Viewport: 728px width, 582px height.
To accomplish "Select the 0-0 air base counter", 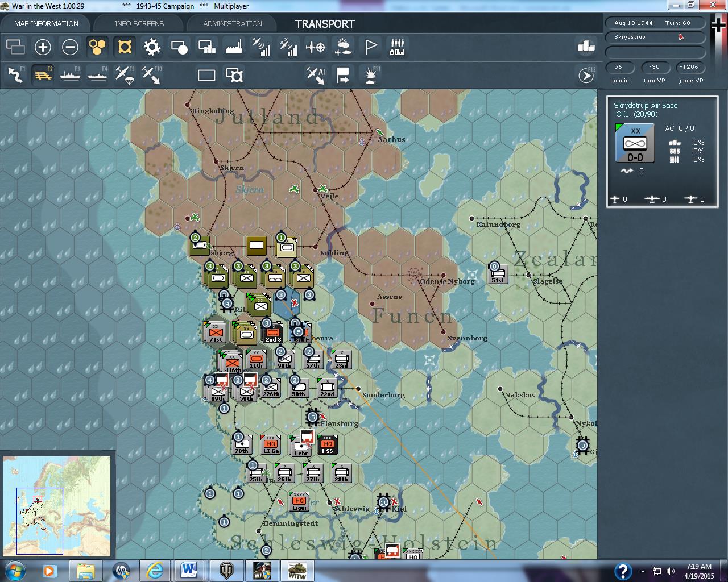I will tap(635, 143).
